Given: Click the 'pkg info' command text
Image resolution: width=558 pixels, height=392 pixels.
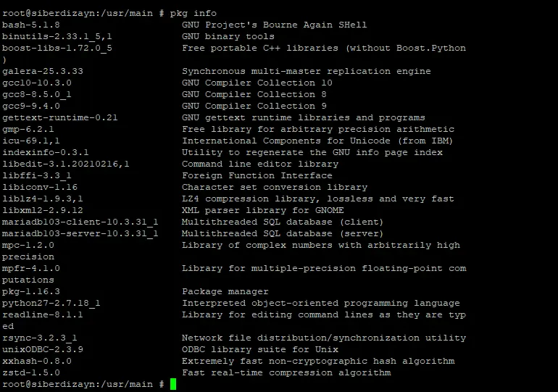Looking at the screenshot, I should [x=193, y=14].
